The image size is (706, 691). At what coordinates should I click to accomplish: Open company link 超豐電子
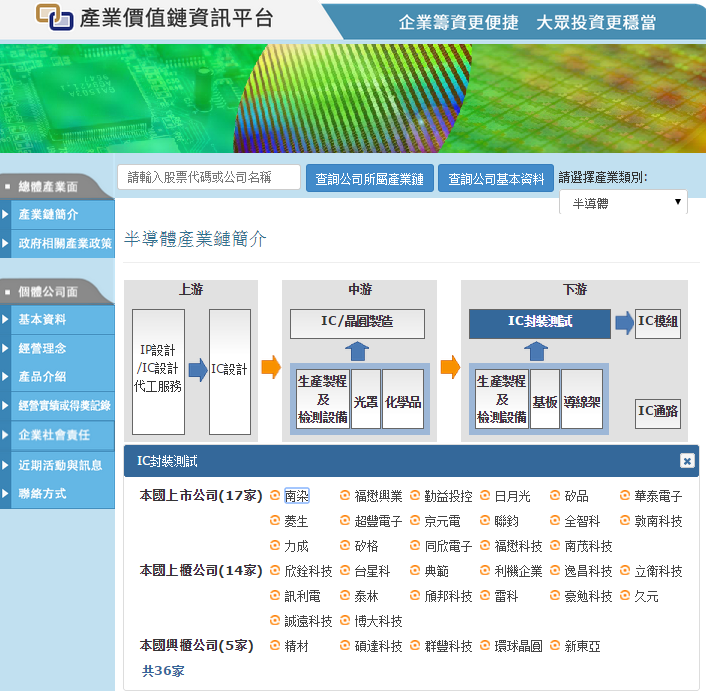(378, 521)
